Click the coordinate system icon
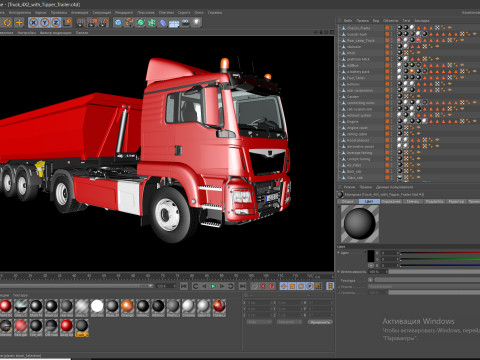Screen dimensions: 480x360 (67, 23)
